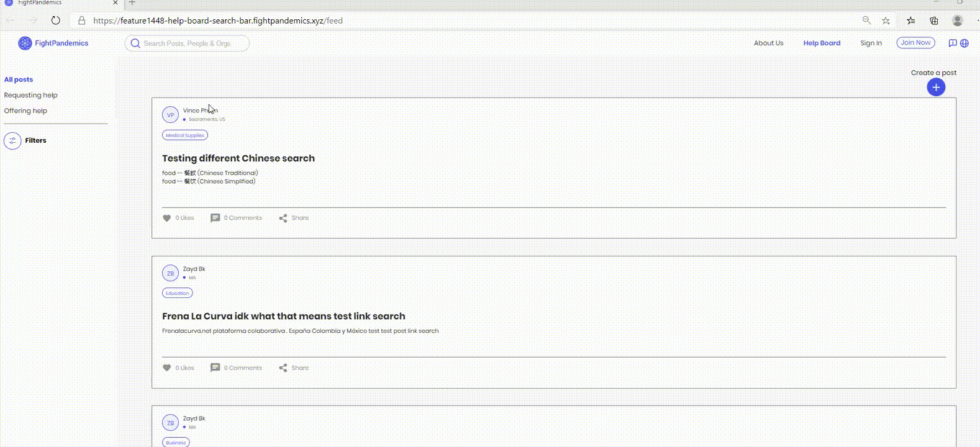980x447 pixels.
Task: Open the Help Board page
Action: click(822, 43)
